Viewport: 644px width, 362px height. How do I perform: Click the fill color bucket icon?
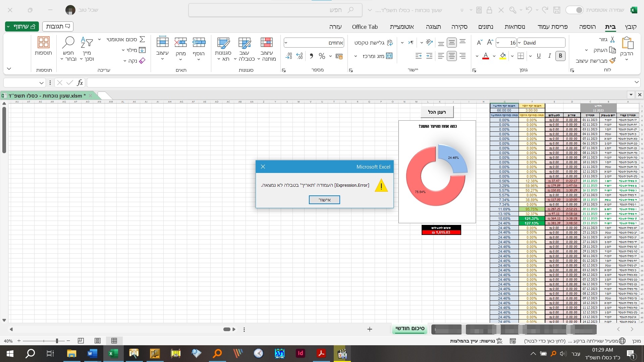pyautogui.click(x=502, y=56)
